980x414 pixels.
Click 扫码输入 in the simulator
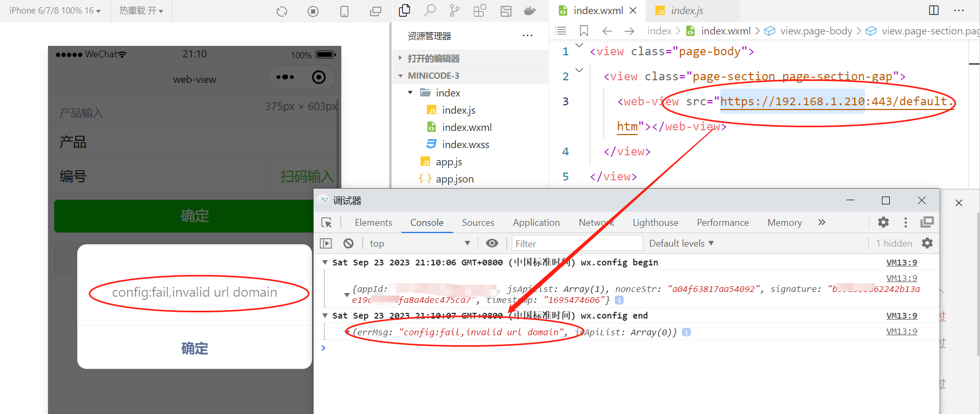pos(307,176)
